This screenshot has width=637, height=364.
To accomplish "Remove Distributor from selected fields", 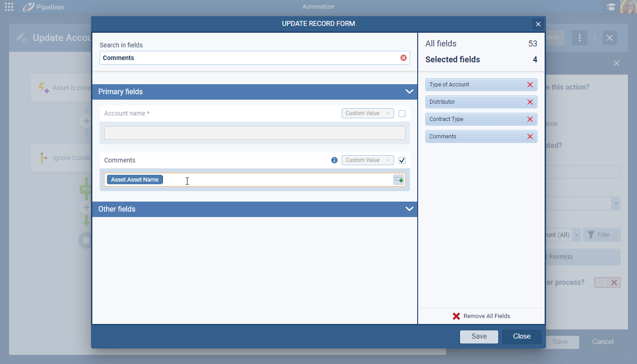I will [x=530, y=102].
